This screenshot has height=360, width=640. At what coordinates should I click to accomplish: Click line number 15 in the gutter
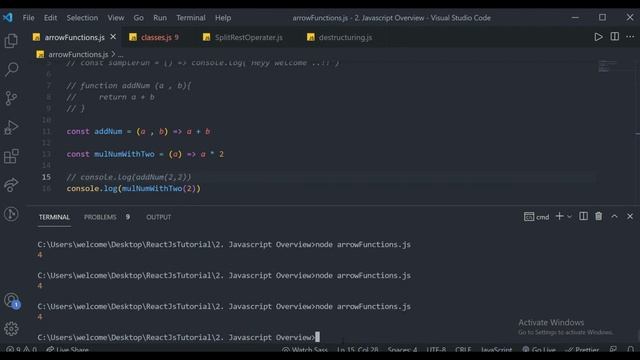click(47, 177)
